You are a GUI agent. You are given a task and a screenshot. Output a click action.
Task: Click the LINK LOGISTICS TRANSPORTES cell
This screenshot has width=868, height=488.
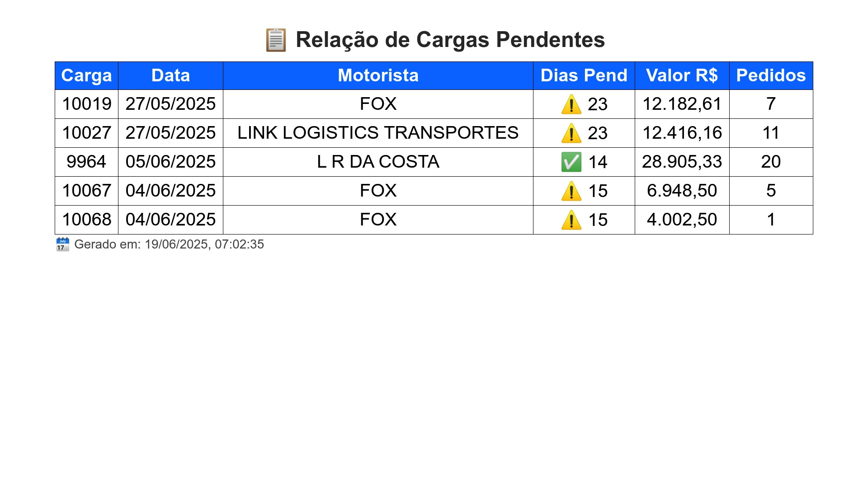pos(378,133)
